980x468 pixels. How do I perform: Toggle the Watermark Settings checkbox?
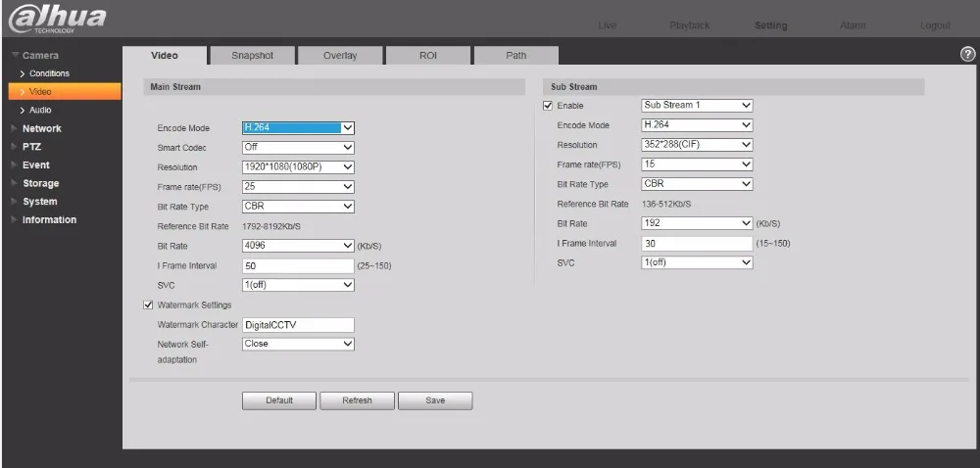click(x=148, y=305)
